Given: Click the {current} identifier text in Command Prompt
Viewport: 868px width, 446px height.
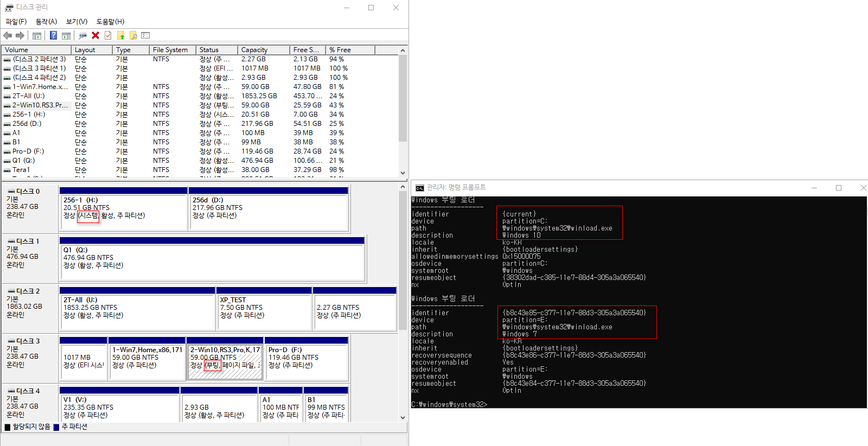Looking at the screenshot, I should [519, 214].
